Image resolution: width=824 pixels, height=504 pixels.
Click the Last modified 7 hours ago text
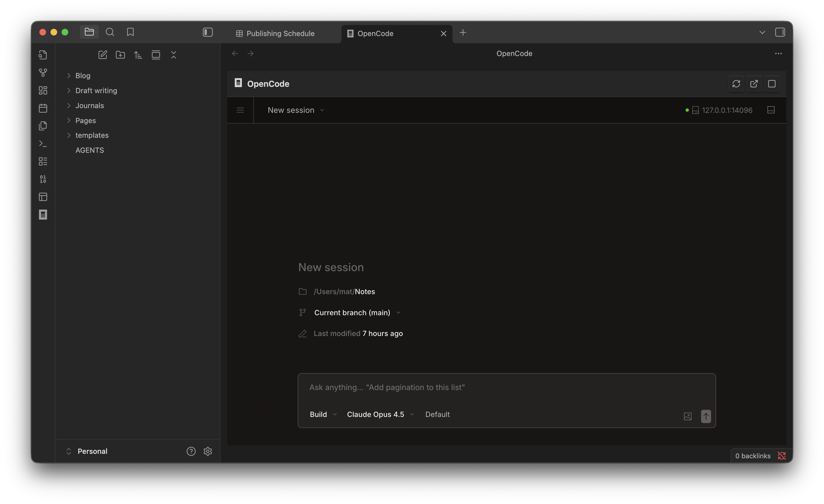pos(358,334)
